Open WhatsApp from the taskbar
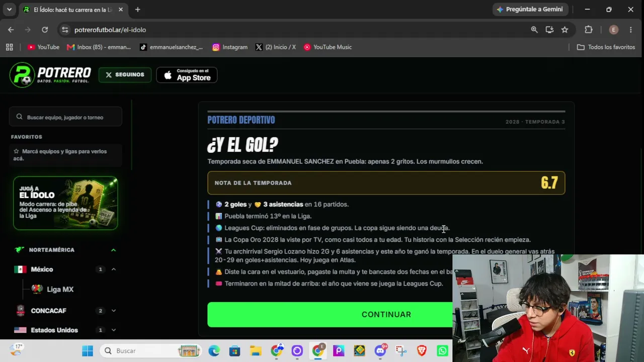Image resolution: width=644 pixels, height=362 pixels. pos(443,350)
